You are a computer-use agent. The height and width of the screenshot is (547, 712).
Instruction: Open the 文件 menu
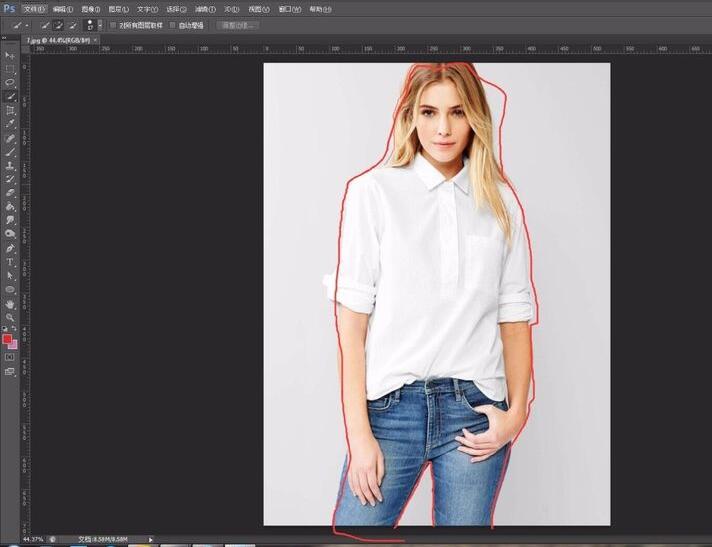coord(35,8)
